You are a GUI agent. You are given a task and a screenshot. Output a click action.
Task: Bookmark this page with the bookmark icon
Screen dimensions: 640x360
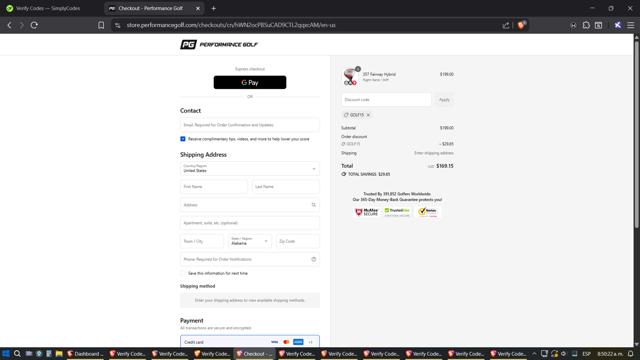tap(101, 25)
